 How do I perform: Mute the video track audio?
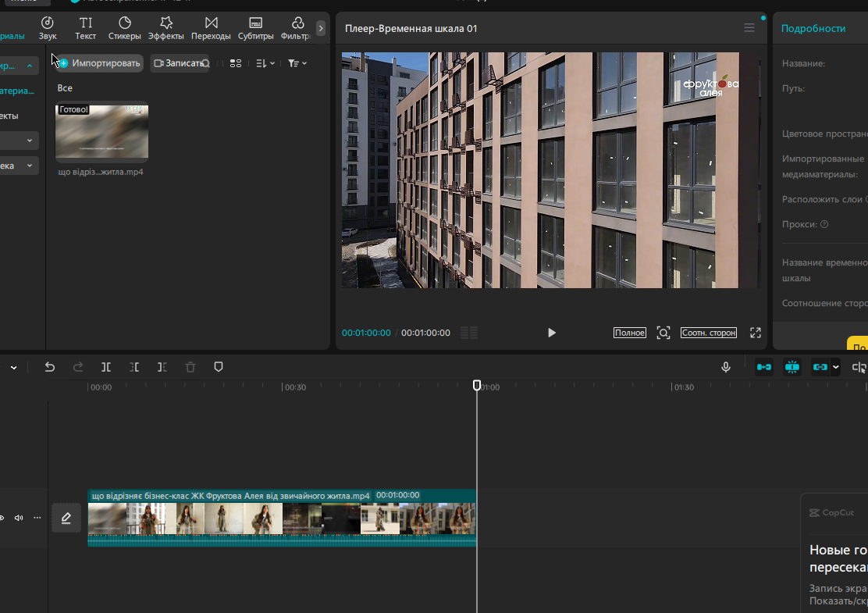(19, 518)
